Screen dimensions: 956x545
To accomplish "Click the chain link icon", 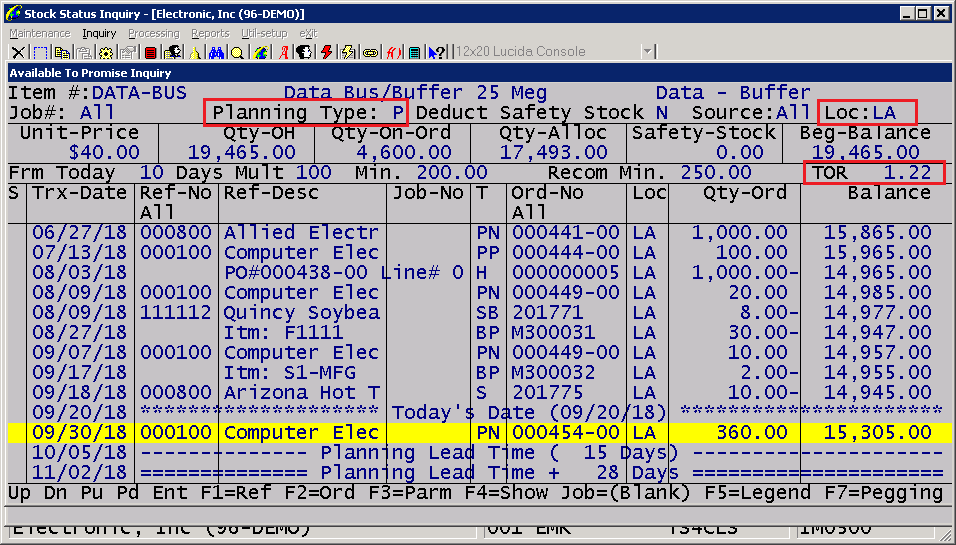I will click(370, 52).
